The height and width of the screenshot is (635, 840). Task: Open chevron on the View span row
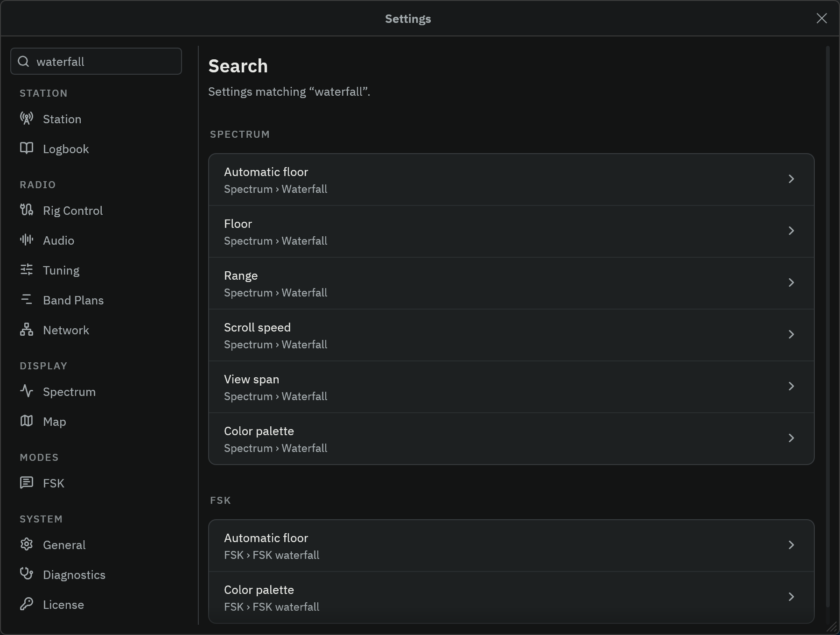[x=791, y=387]
